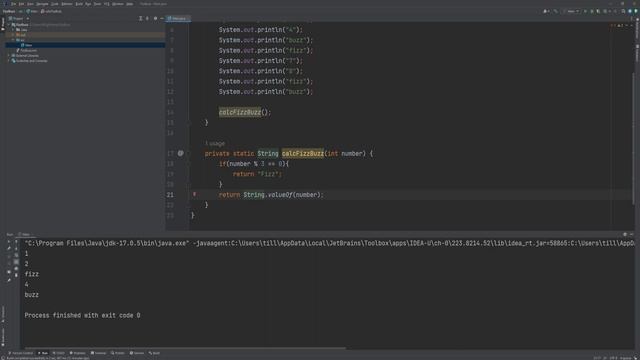Hide the Project tool window
The image size is (640, 360).
tap(162, 18)
